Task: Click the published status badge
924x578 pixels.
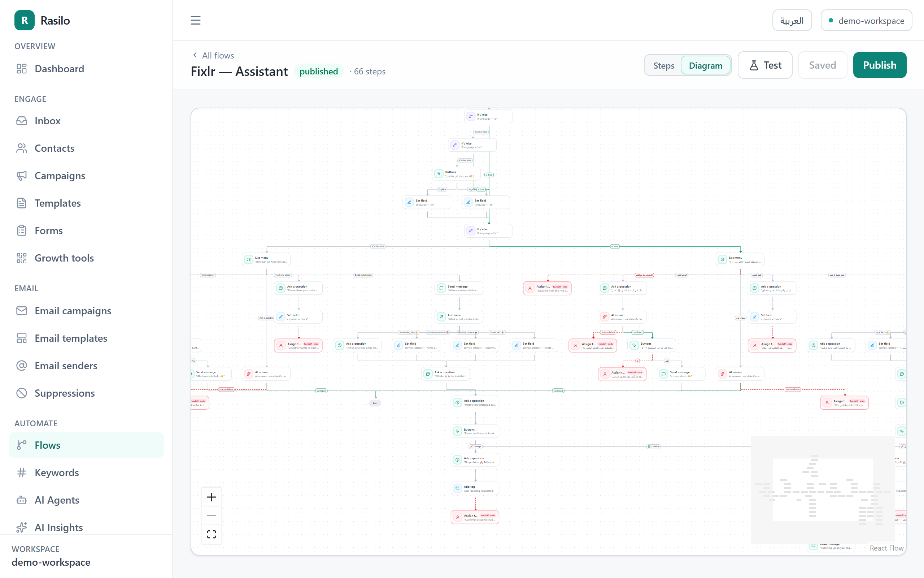Action: [x=318, y=72]
